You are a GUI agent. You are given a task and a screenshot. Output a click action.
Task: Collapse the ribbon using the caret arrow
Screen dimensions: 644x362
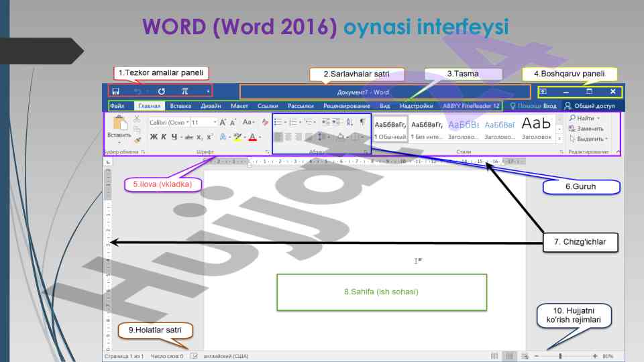point(618,152)
